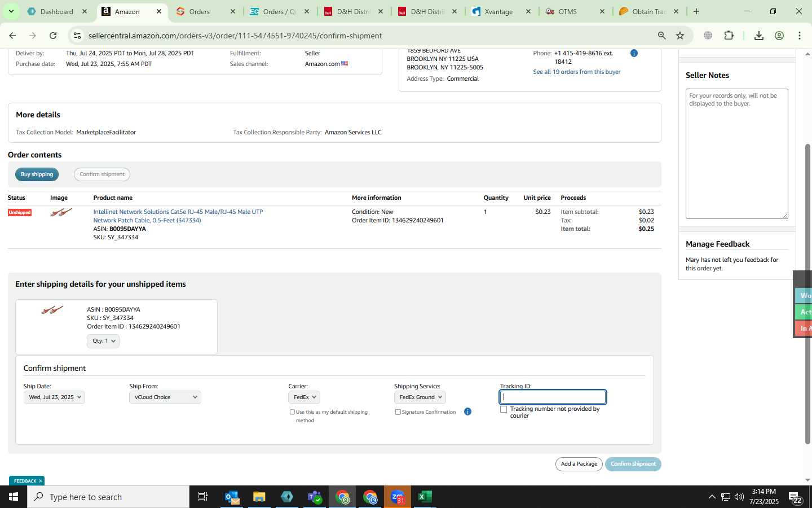Viewport: 812px width, 508px height.
Task: Open Chrome Downloads icon
Action: [x=759, y=36]
